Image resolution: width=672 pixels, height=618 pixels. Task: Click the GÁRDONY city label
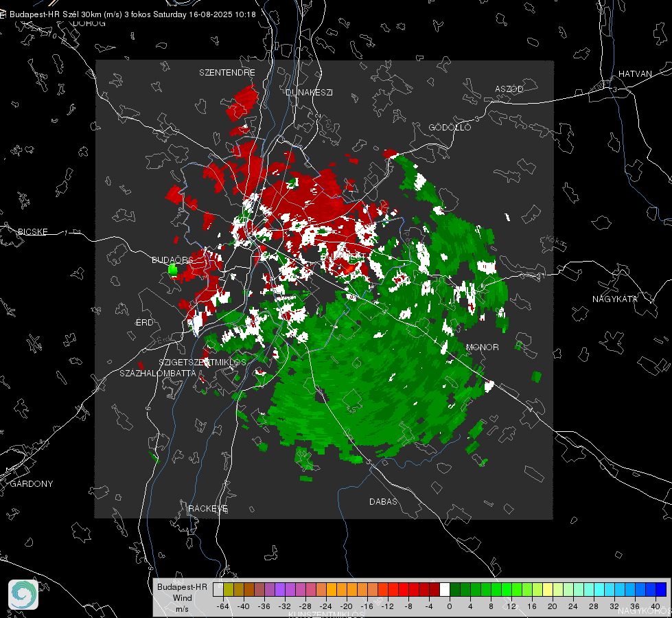tap(32, 484)
